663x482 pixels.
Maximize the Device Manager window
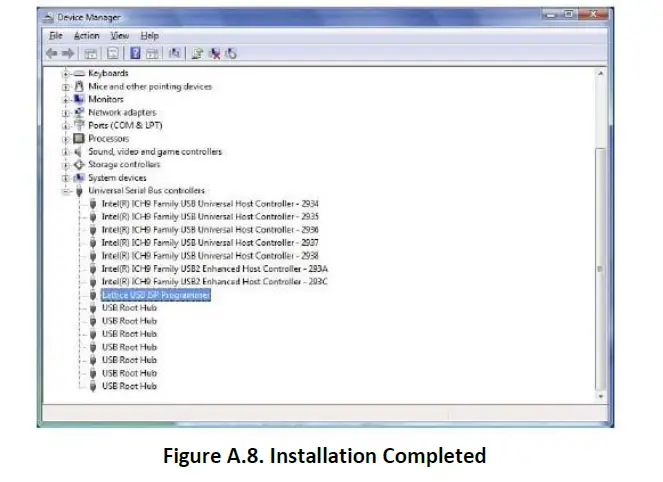pos(569,15)
